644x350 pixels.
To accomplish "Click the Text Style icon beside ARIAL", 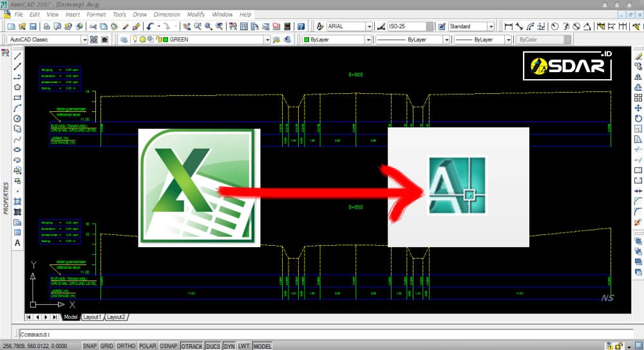I will (319, 26).
